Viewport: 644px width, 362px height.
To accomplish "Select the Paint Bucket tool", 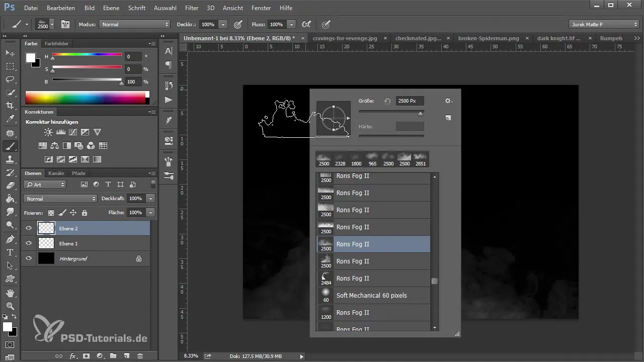I will click(10, 199).
